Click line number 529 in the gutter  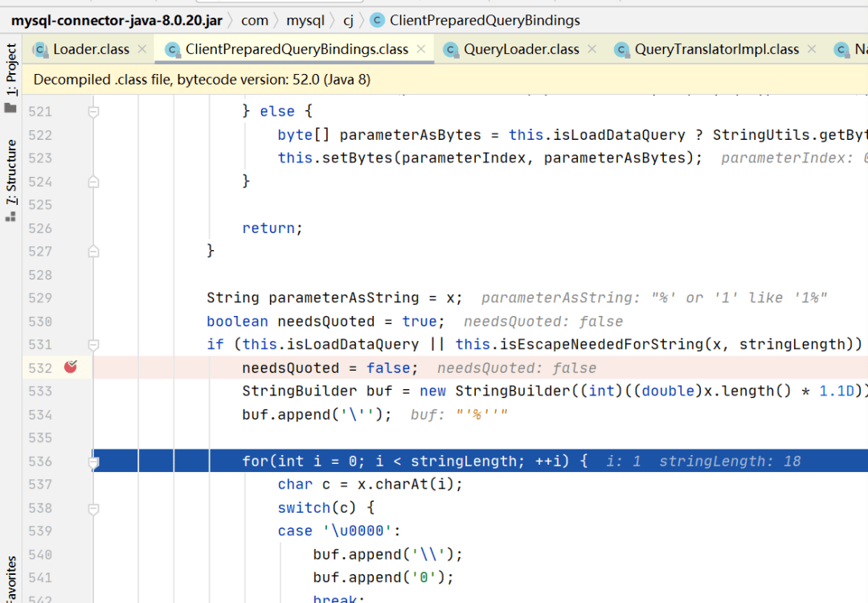(40, 298)
